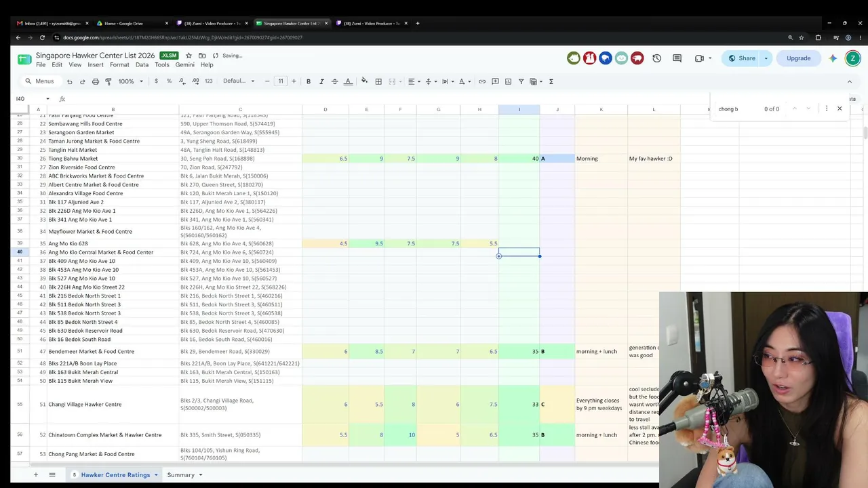Open the text color picker
This screenshot has height=488, width=868.
348,81
